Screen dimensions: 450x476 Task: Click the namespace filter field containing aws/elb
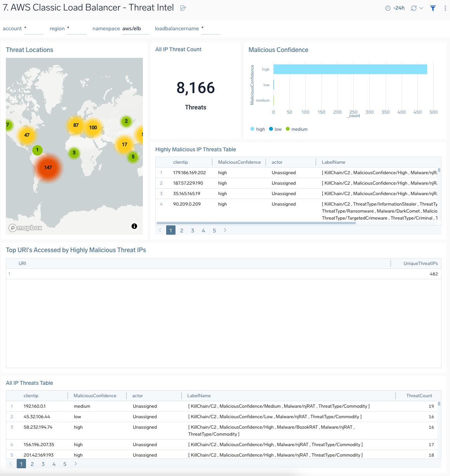[135, 28]
